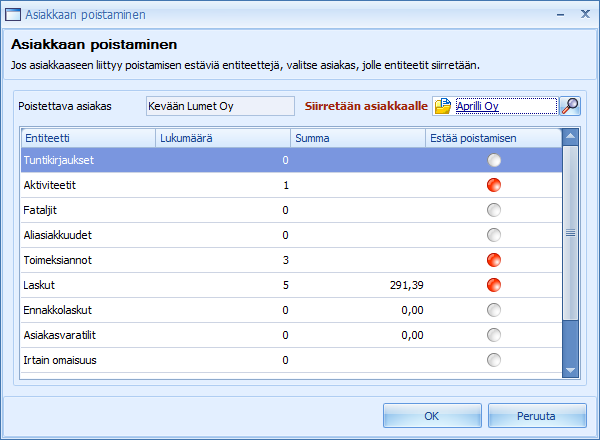Select the Tuntikirjaukset row

pyautogui.click(x=292, y=160)
